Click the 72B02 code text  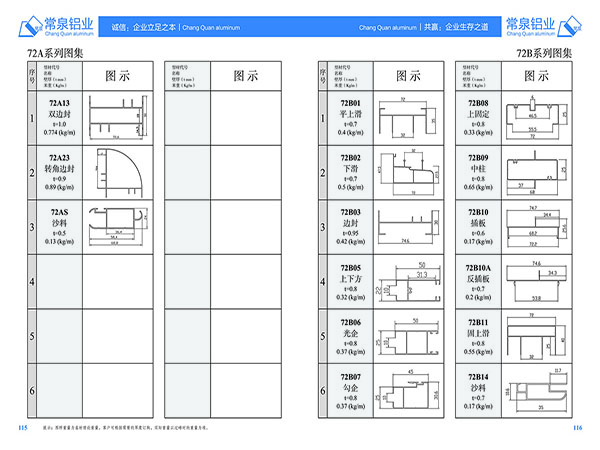click(x=351, y=158)
